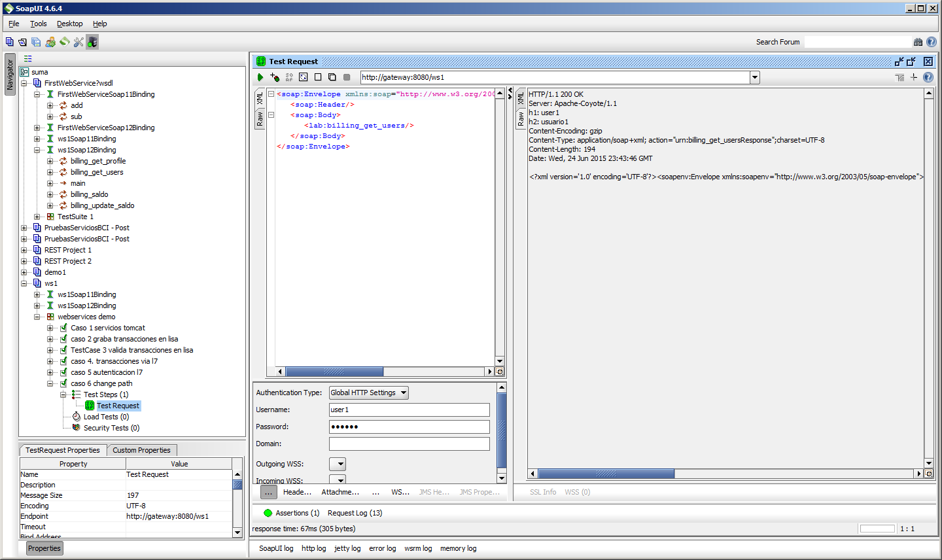The width and height of the screenshot is (942, 560).
Task: Switch to the Custom Properties tab
Action: point(142,450)
